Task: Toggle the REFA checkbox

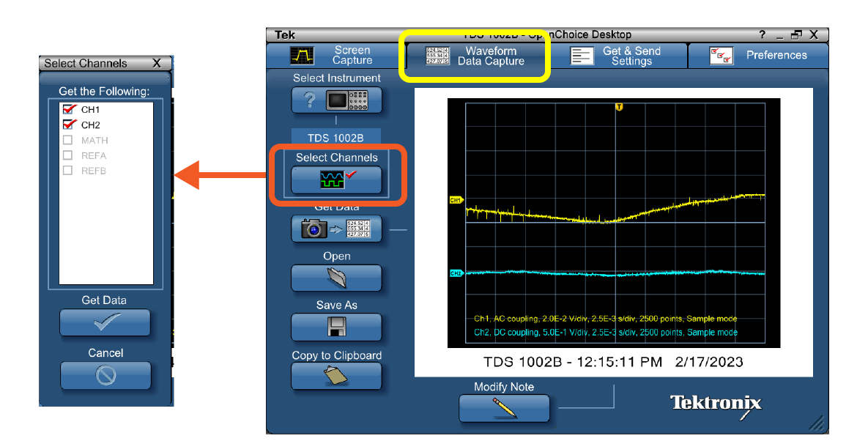Action: tap(67, 155)
